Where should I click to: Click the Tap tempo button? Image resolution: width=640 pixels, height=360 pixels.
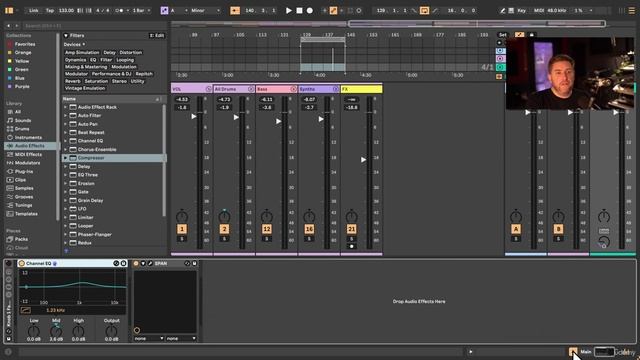pos(50,10)
